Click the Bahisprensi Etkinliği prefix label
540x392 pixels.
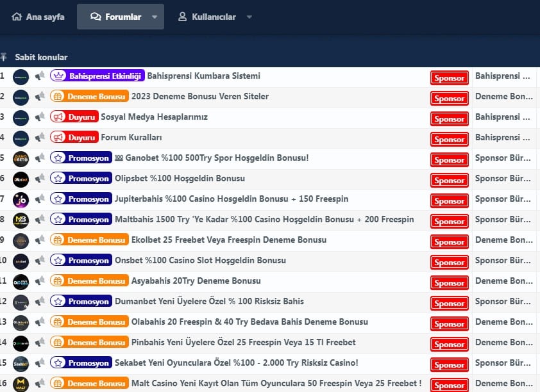tap(97, 76)
